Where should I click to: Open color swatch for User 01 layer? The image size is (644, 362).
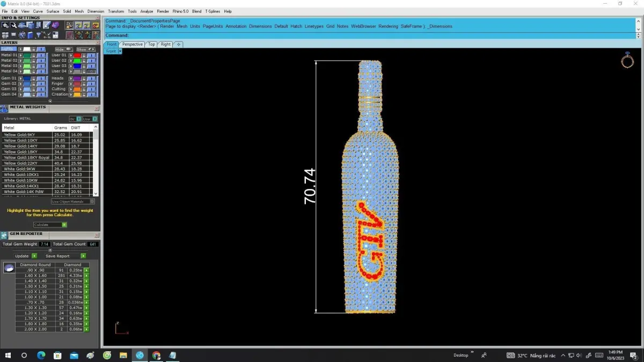(77, 55)
